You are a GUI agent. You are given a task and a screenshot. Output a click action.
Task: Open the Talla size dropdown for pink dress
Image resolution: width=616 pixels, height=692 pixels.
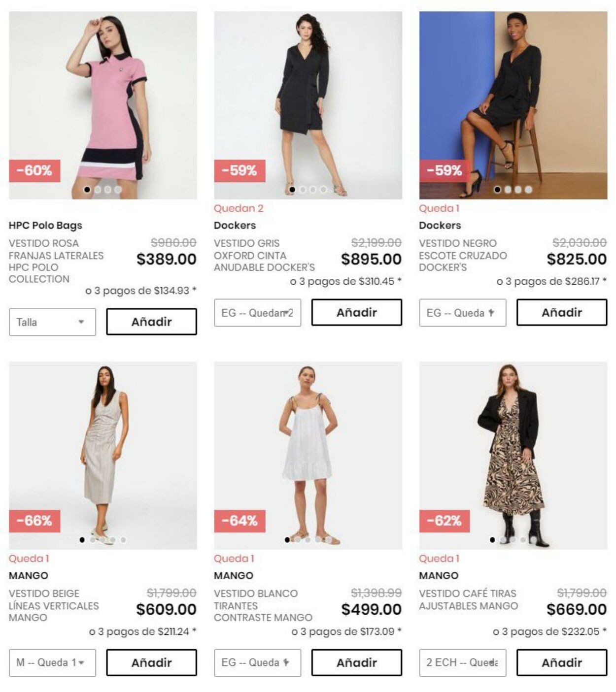(x=52, y=322)
